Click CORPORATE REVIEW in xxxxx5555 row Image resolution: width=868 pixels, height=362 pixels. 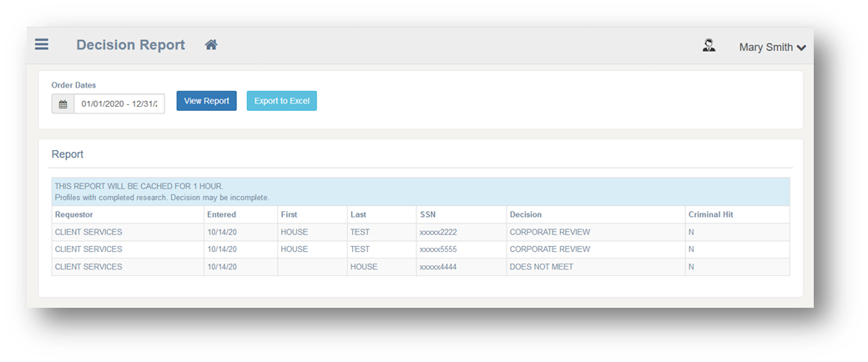[x=550, y=249]
